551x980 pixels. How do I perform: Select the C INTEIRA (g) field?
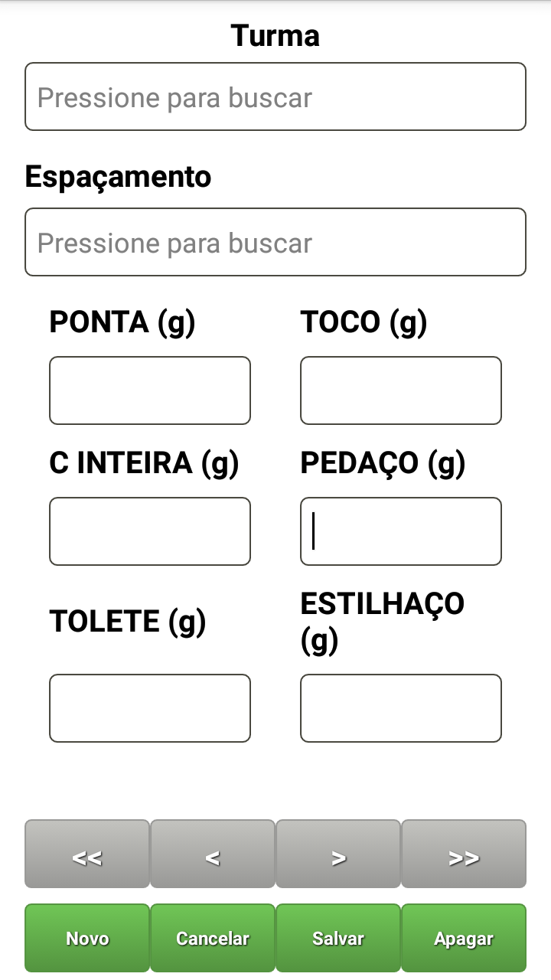tap(150, 531)
